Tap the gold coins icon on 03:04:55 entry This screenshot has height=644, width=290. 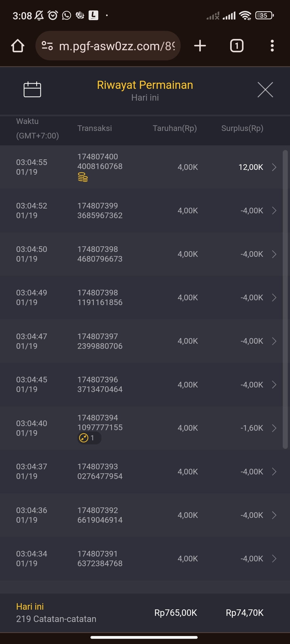point(83,177)
